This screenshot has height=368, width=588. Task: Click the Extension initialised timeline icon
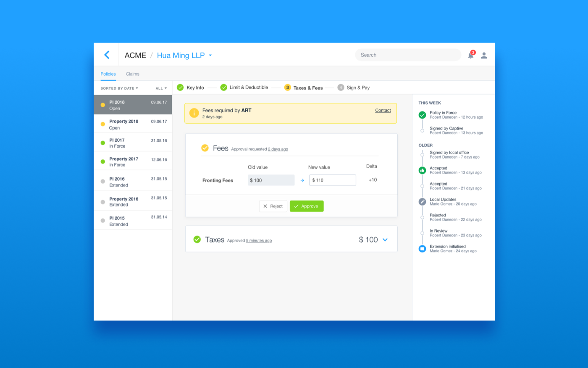coord(422,249)
